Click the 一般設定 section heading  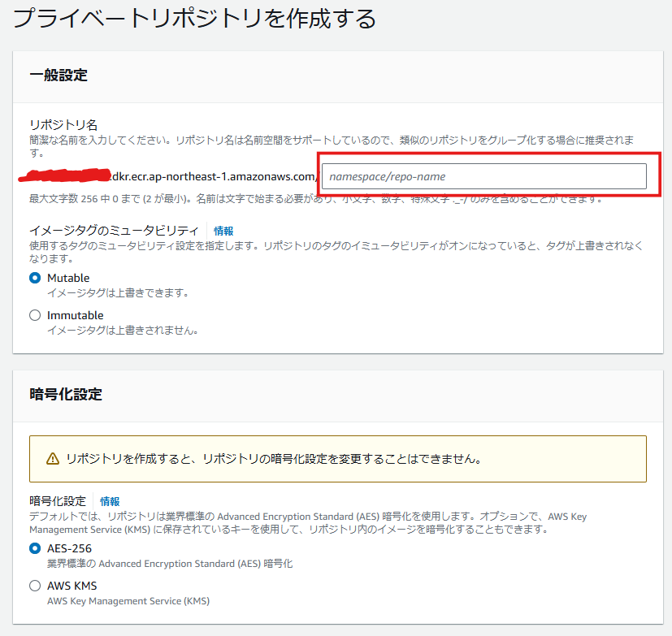(x=59, y=76)
